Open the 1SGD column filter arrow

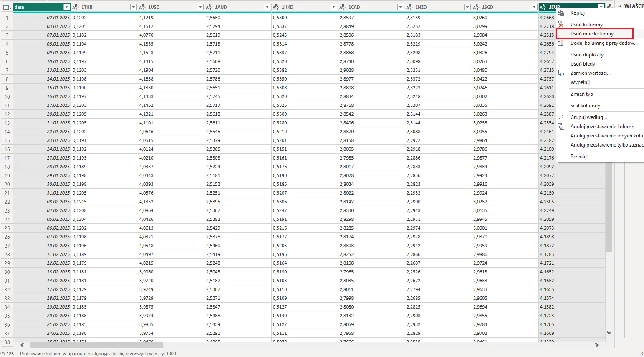534,7
